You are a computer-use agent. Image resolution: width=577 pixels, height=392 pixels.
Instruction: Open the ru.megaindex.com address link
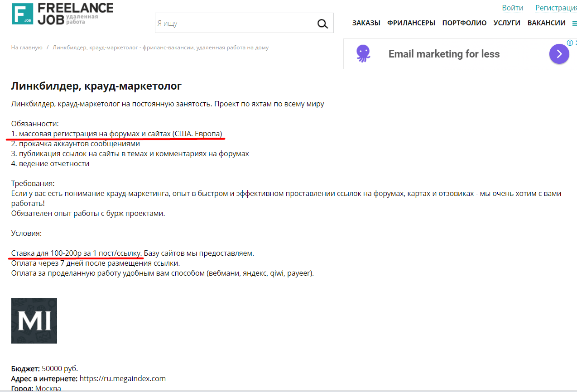(123, 378)
